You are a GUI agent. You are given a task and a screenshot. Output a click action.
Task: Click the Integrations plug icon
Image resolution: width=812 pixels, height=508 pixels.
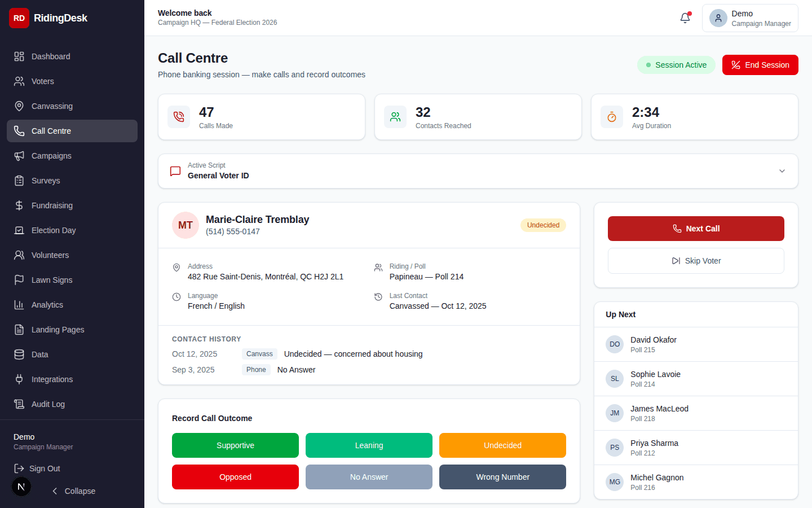(19, 379)
